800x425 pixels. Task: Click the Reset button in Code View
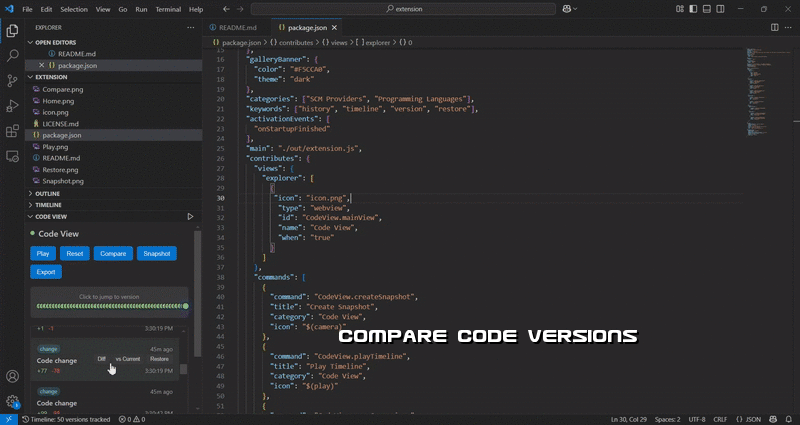tap(74, 254)
